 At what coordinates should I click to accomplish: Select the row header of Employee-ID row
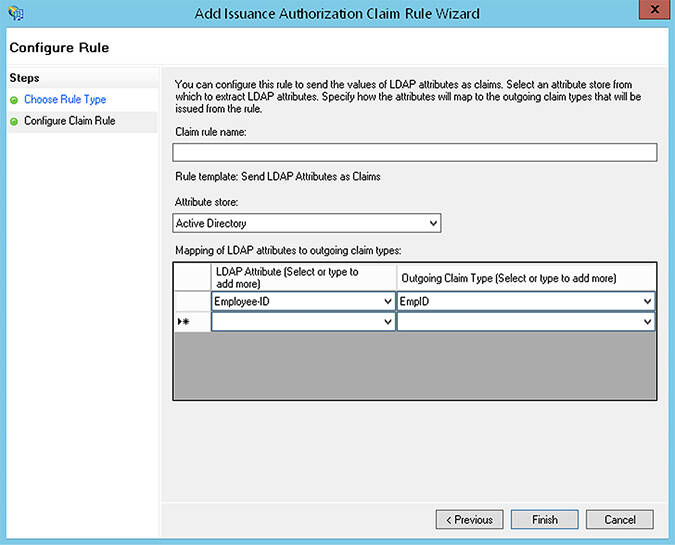pyautogui.click(x=192, y=301)
